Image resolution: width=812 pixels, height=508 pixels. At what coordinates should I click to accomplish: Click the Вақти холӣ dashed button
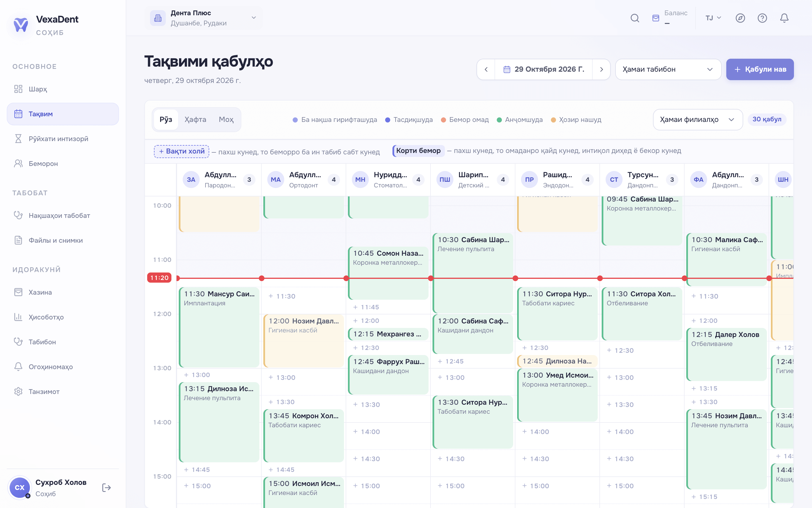(x=182, y=152)
